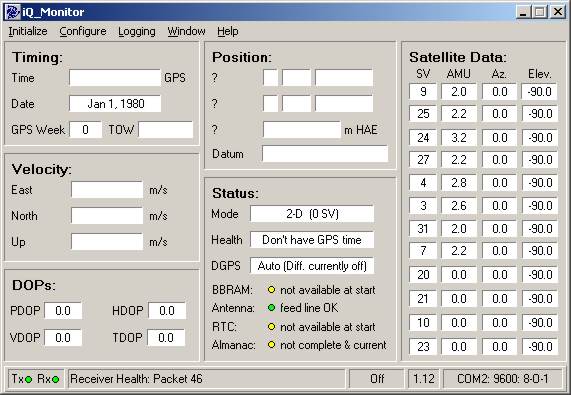Viewport: 571px width, 395px height.
Task: Click the '1.12' status bar pane
Action: 424,379
